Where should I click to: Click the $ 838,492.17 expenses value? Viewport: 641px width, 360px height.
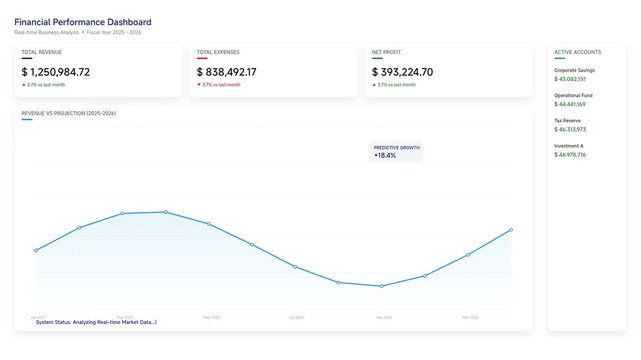(x=226, y=72)
